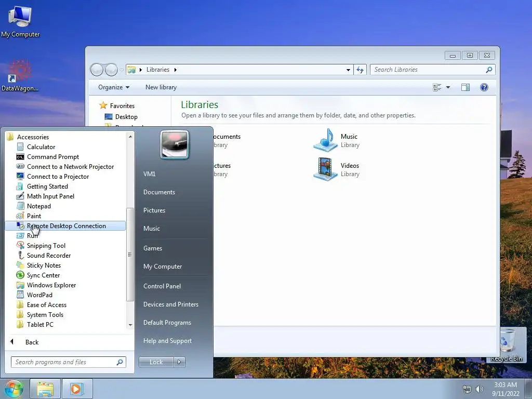Click scroll-up arrow of programs list
Image resolution: width=532 pixels, height=399 pixels.
pyautogui.click(x=130, y=137)
